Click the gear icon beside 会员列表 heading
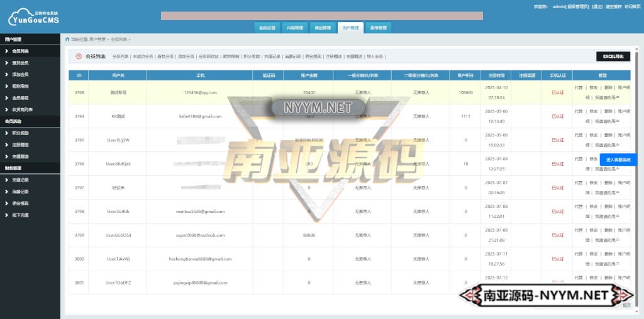The width and height of the screenshot is (644, 319). (79, 57)
